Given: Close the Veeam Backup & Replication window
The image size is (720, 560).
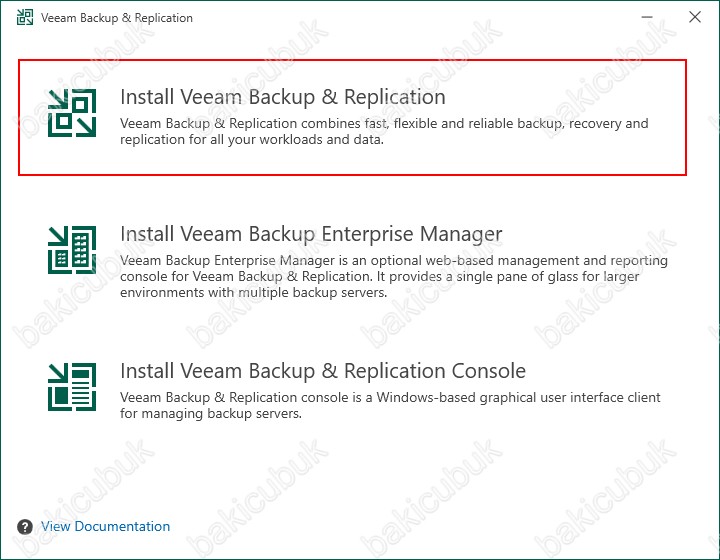Looking at the screenshot, I should coord(695,17).
